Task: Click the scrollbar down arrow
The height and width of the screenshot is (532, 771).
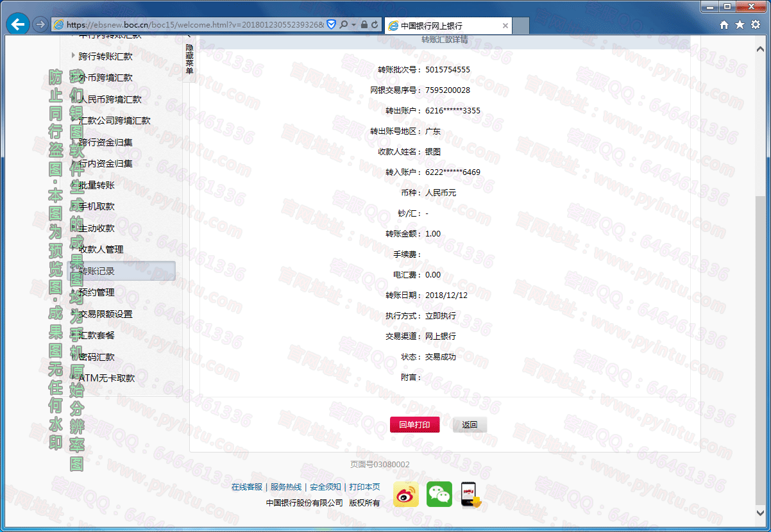Action: click(761, 513)
